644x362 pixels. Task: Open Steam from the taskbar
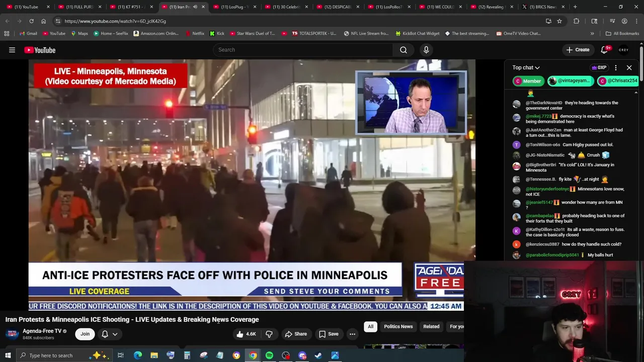coord(318,355)
